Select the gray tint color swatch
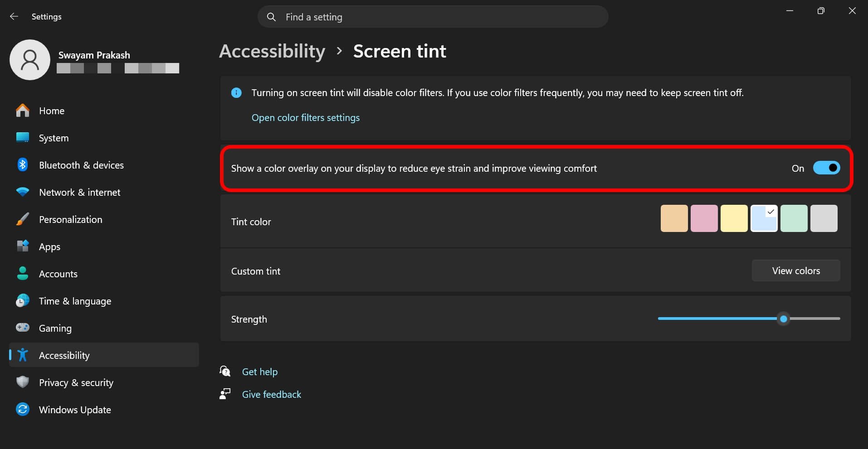This screenshot has height=449, width=868. [824, 218]
